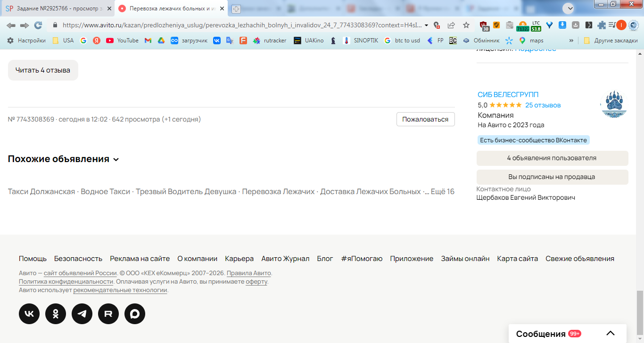This screenshot has height=343, width=644.
Task: Click the seller's bear paw logo
Action: [613, 104]
